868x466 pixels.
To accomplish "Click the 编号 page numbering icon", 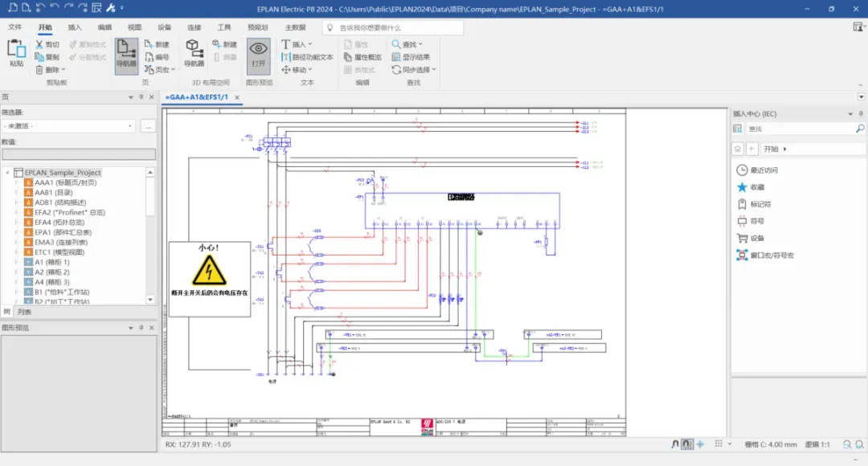I will pos(149,57).
